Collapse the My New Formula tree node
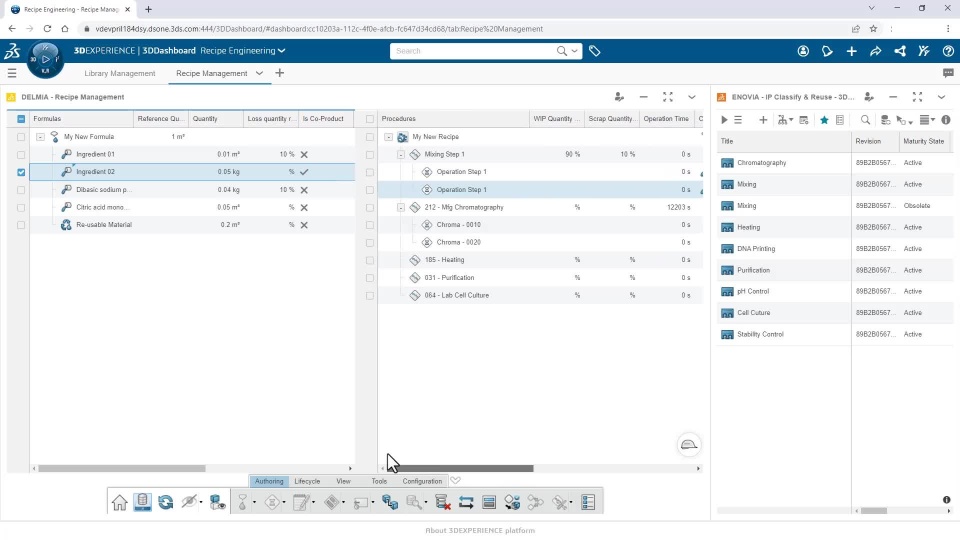The image size is (960, 540). [40, 137]
